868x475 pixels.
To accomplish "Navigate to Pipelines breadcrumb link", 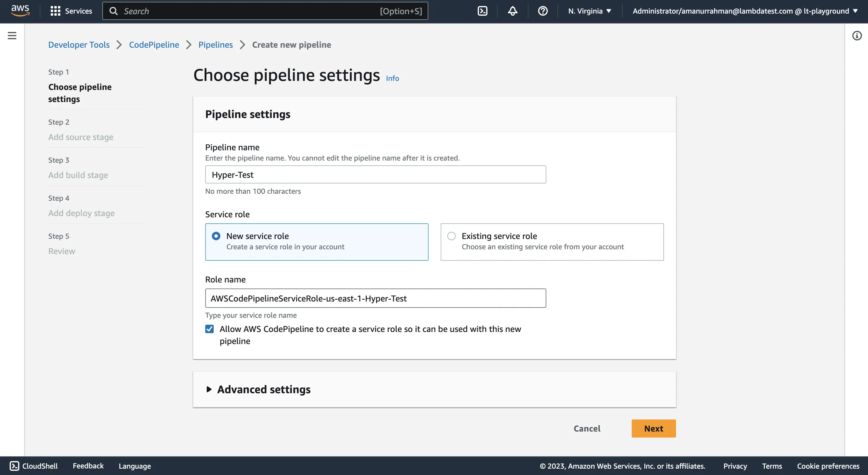I will point(215,45).
